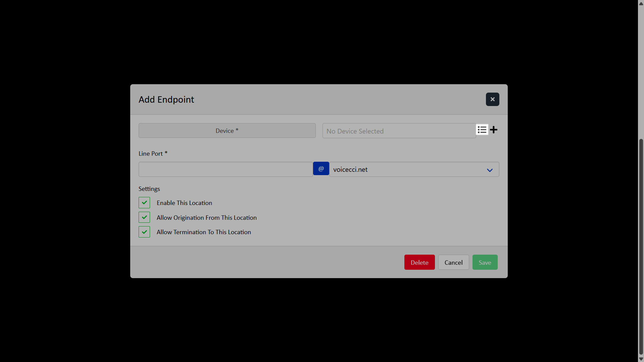Screen dimensions: 644x362
Task: Toggle Allow Origination From This Location checkbox
Action: (x=144, y=217)
